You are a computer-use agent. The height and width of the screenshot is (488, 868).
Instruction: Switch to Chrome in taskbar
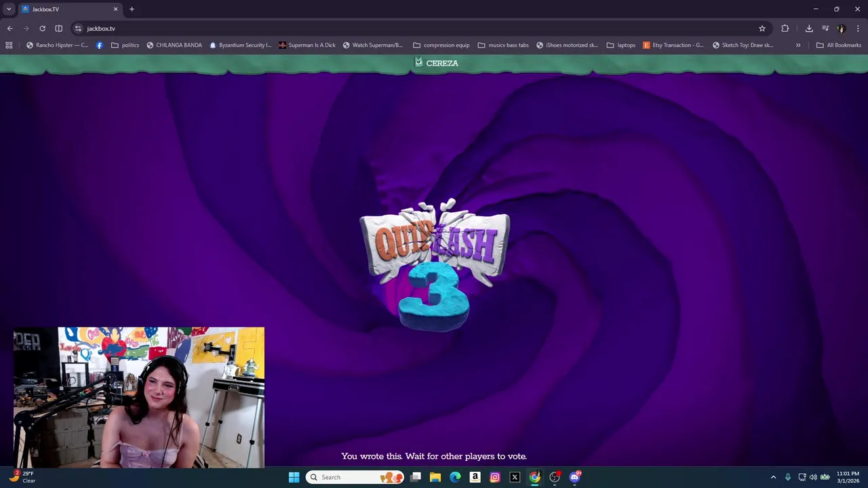(535, 477)
